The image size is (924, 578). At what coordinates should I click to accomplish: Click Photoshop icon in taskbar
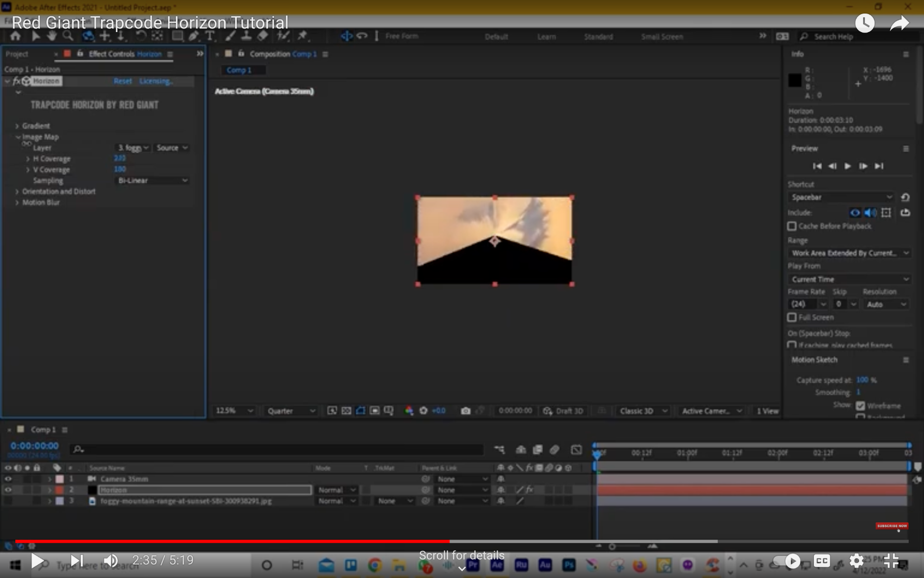tap(569, 565)
